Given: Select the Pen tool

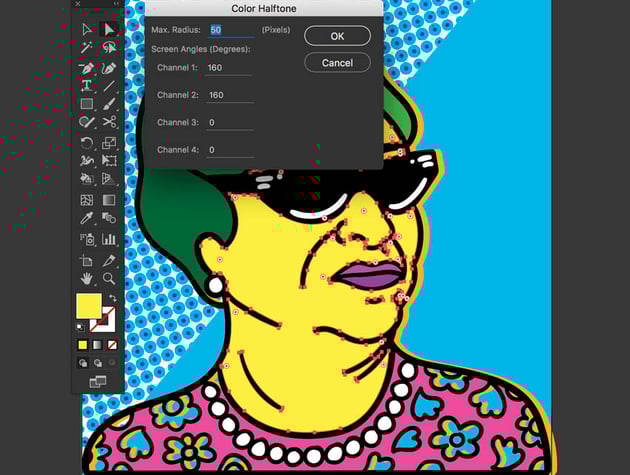Looking at the screenshot, I should click(87, 68).
